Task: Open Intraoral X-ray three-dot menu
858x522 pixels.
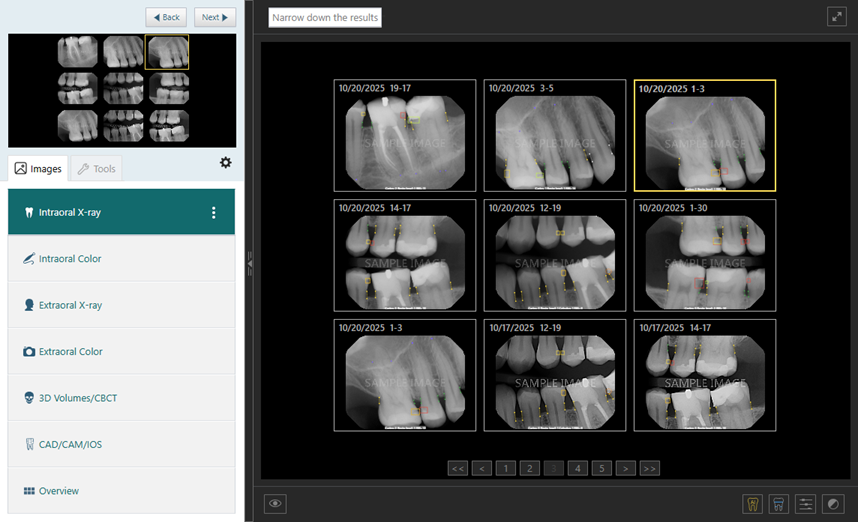Action: coord(213,213)
